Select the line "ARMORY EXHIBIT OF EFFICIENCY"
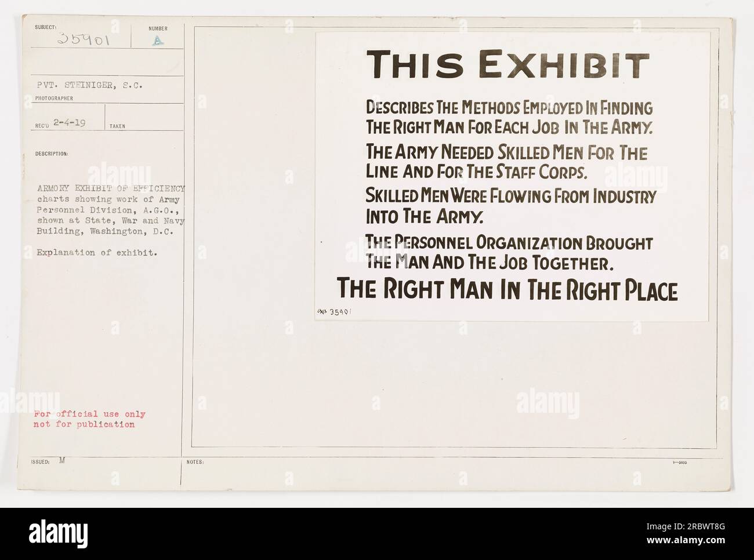Viewport: 754px width, 560px height. [x=110, y=188]
